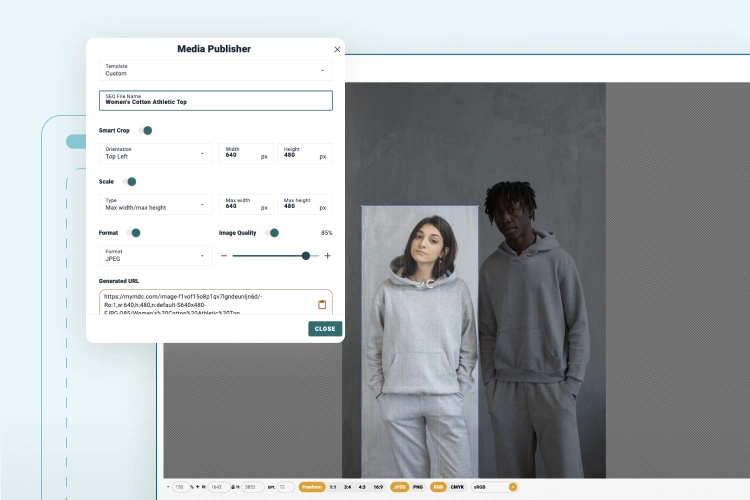The height and width of the screenshot is (500, 750).
Task: Turn off the Format toggle
Action: (x=133, y=233)
